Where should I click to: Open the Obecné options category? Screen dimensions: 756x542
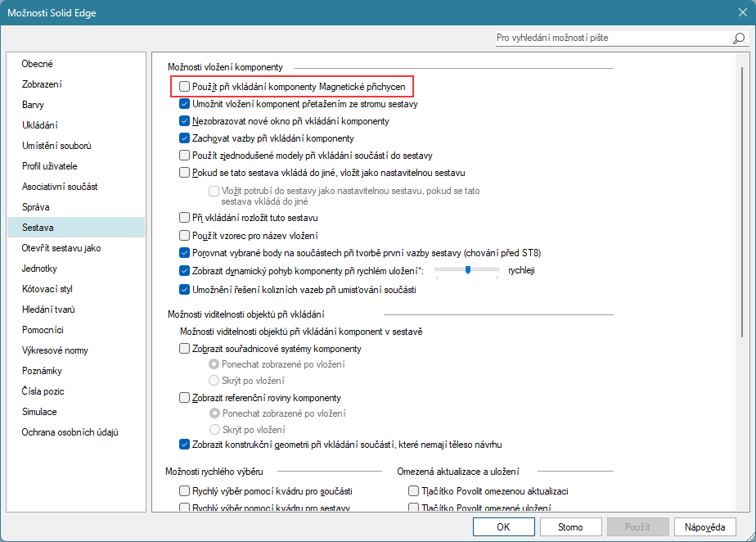[38, 64]
